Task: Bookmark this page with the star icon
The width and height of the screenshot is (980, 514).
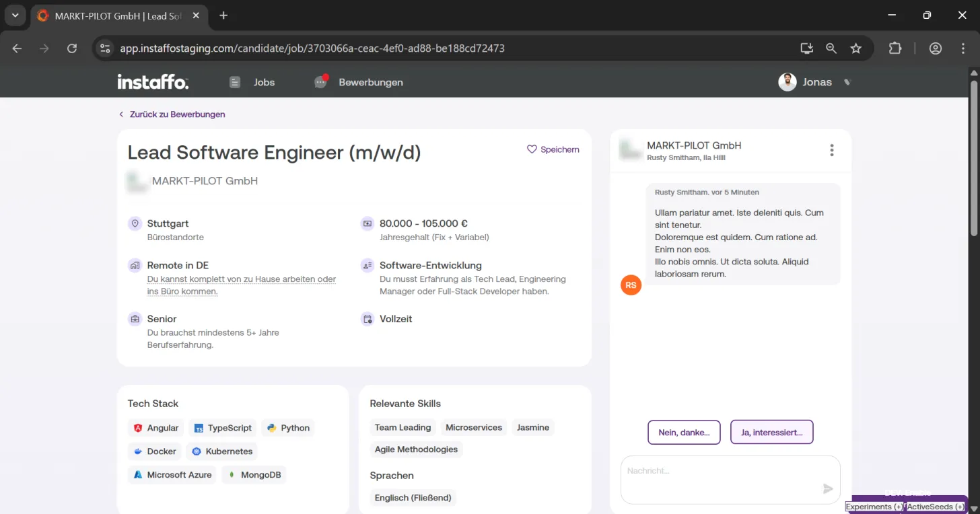Action: (856, 48)
